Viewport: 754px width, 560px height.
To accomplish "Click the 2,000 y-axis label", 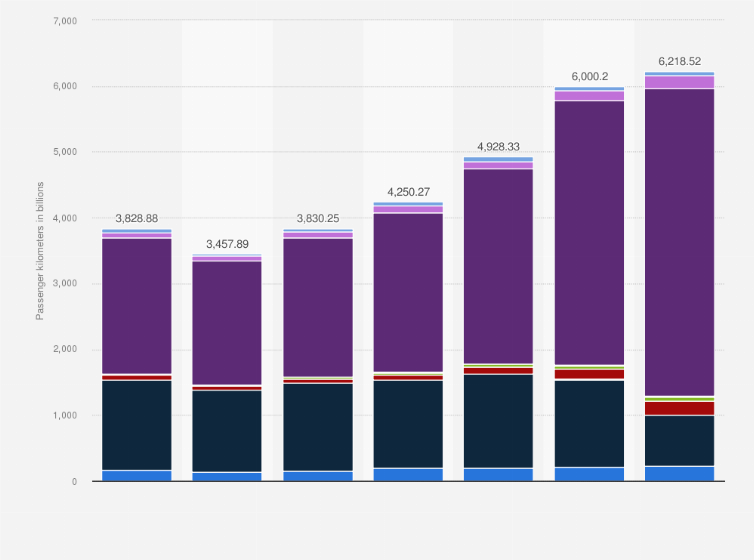I will 65,349.
